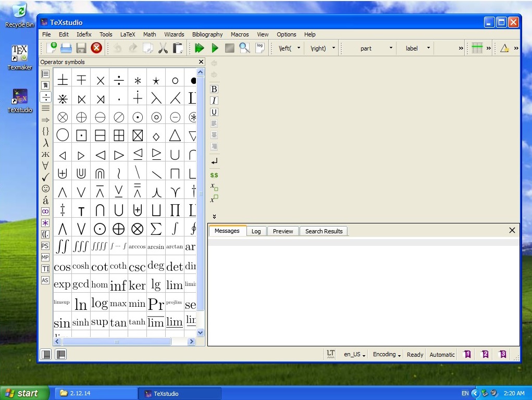This screenshot has width=532, height=400.
Task: Run Build & View double green arrow
Action: coord(200,48)
